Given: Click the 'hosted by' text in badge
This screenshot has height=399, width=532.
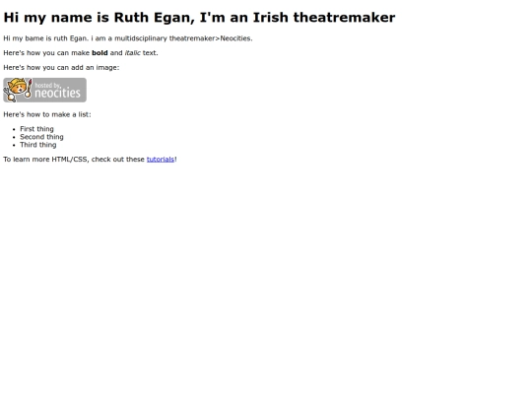Looking at the screenshot, I should (x=48, y=85).
